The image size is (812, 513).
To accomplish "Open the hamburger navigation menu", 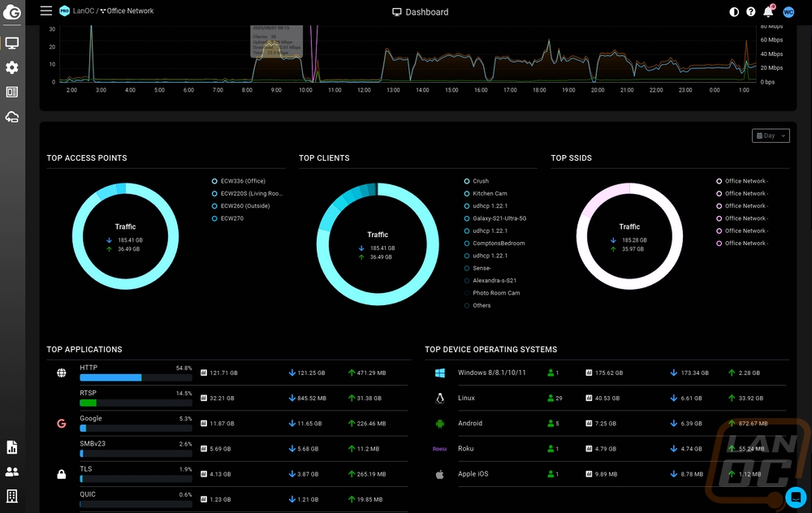I will (x=46, y=11).
